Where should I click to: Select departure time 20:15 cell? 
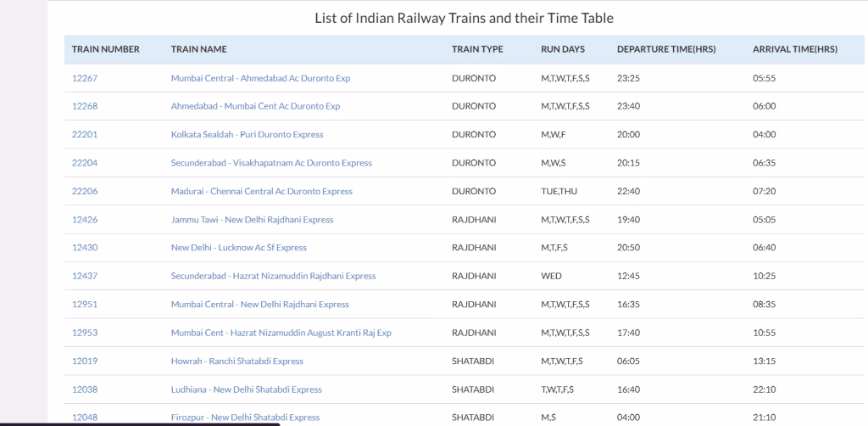(x=628, y=163)
